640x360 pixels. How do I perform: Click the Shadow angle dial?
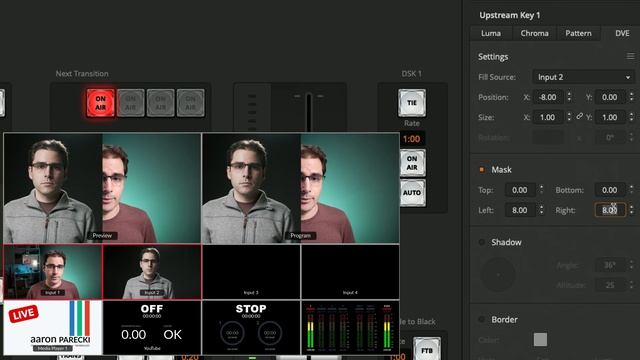click(498, 274)
